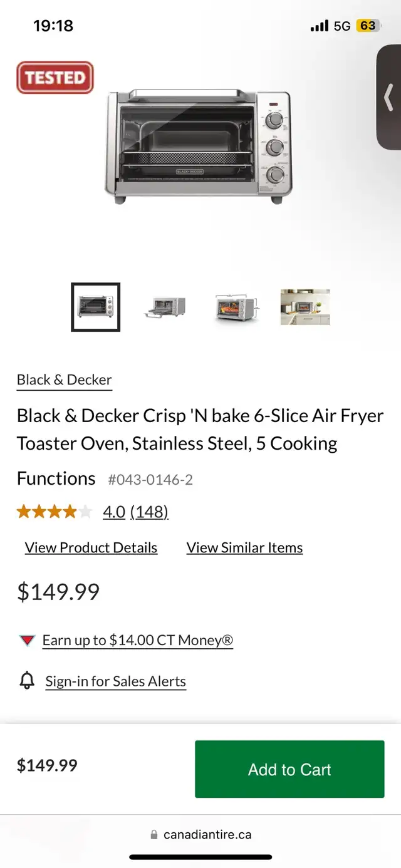Viewport: 401px width, 868px height.
Task: Select the open-door oven thumbnail
Action: click(165, 307)
